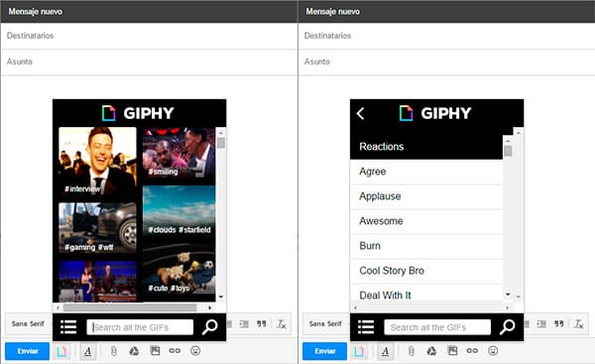The image size is (595, 364).
Task: Click the Giphy logo in right window
Action: (x=435, y=113)
